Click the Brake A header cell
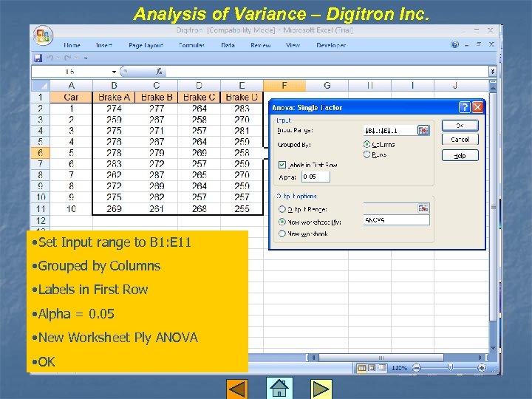The height and width of the screenshot is (399, 532). coord(114,97)
